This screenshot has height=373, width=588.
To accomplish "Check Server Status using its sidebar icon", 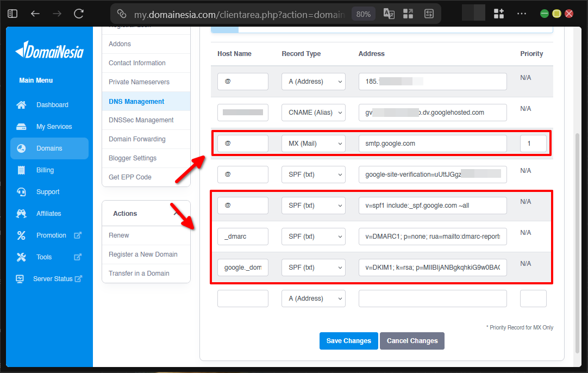I will coord(22,278).
